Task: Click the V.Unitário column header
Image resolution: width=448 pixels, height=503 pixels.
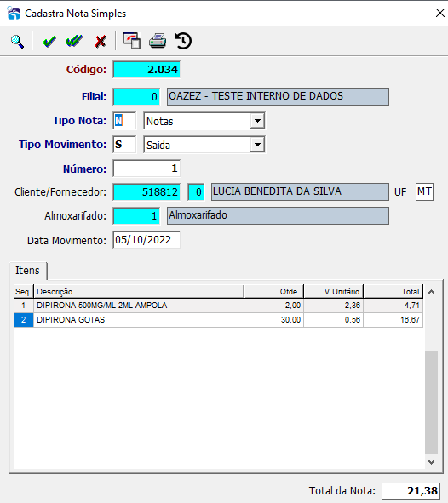Action: 333,292
